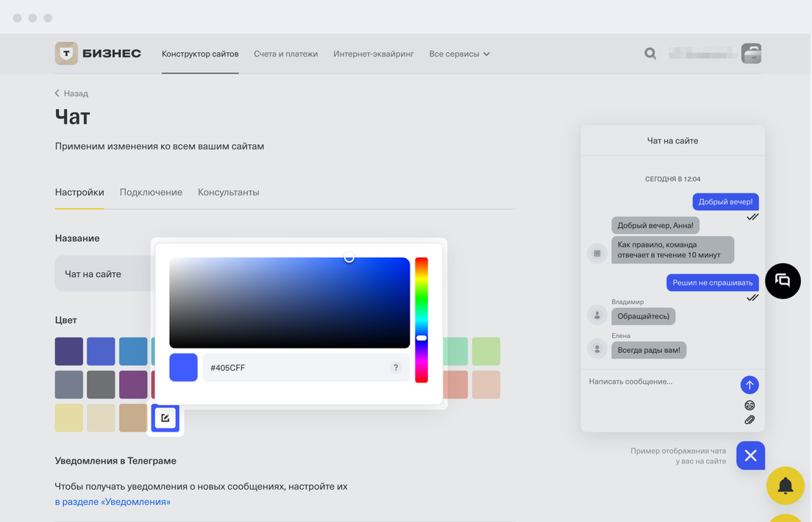Click the T Business logo icon
812x522 pixels.
(66, 54)
